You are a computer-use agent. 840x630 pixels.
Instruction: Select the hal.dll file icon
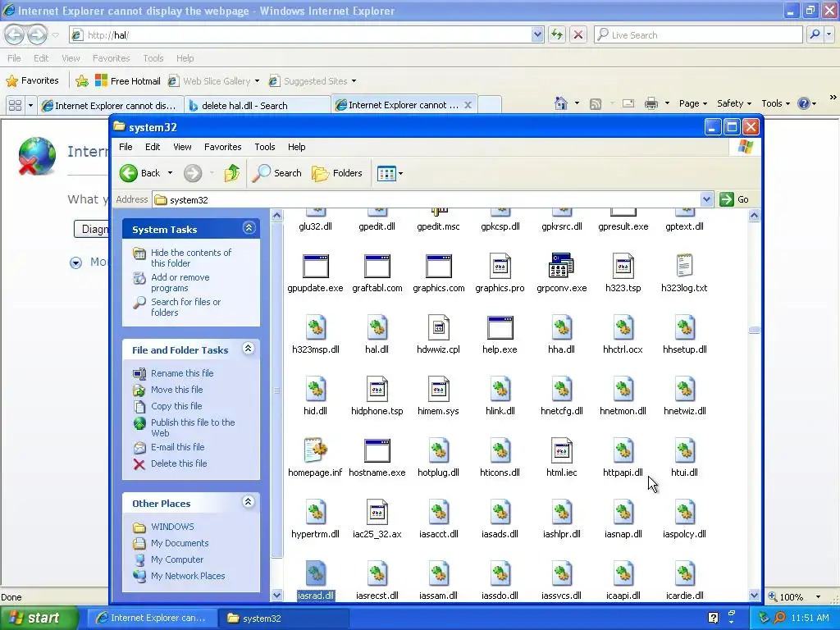[377, 328]
